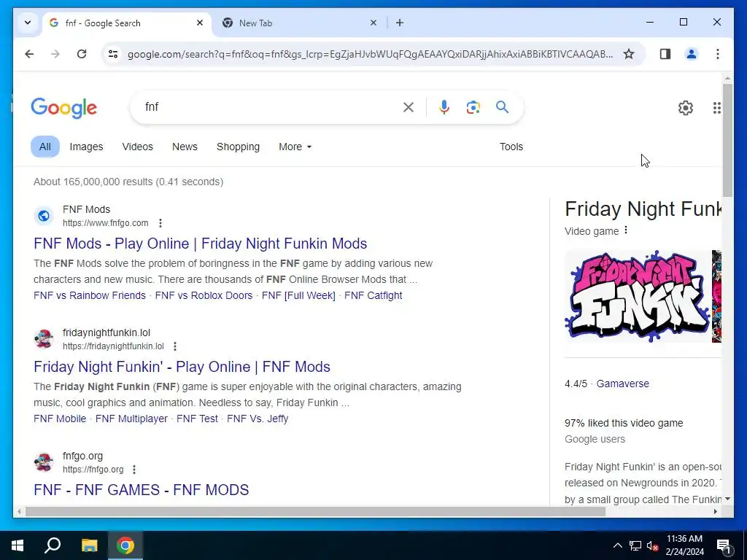Image resolution: width=747 pixels, height=560 pixels.
Task: Open more options for fridaynightfunkin.lol result
Action: point(175,346)
